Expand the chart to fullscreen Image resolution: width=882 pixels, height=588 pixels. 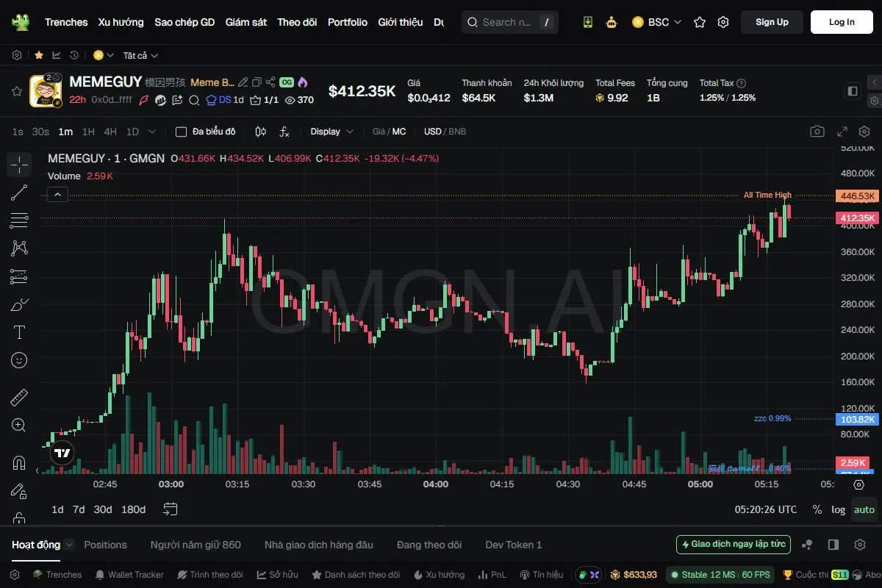[x=842, y=132]
